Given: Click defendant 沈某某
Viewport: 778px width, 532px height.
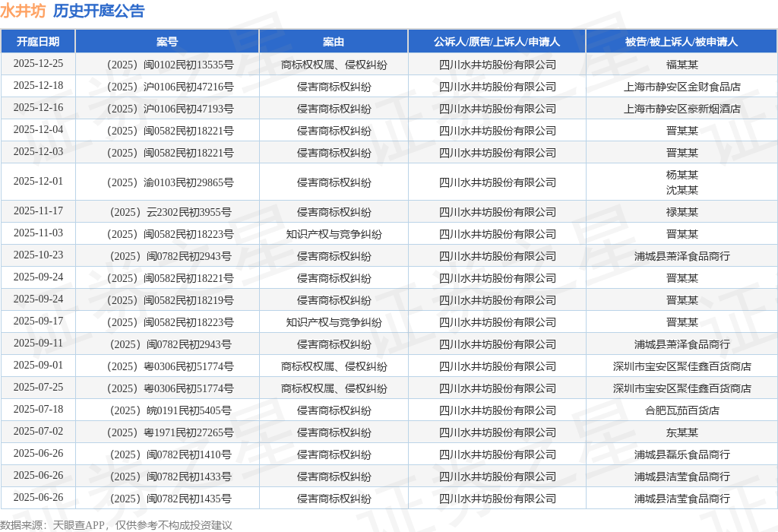Looking at the screenshot, I should (682, 190).
